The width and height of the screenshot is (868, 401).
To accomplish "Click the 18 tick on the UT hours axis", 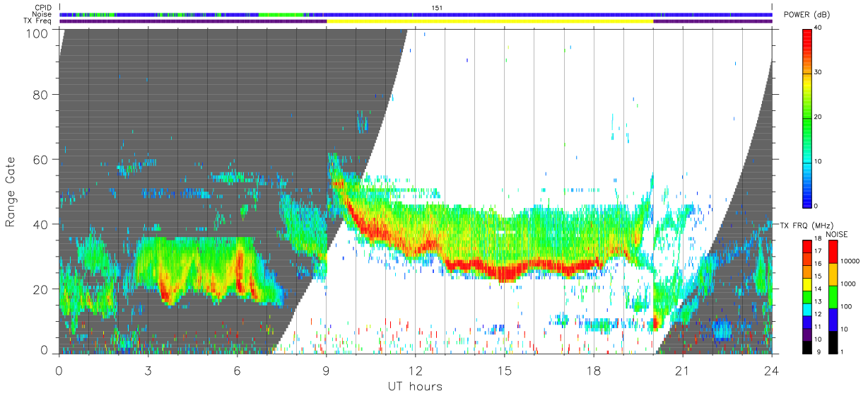I will [593, 370].
